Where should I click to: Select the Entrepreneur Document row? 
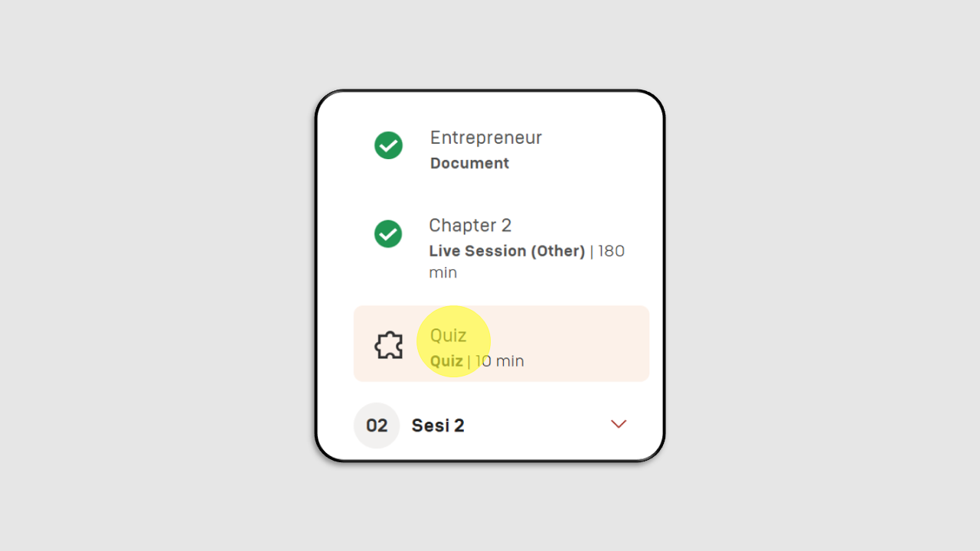coord(501,149)
